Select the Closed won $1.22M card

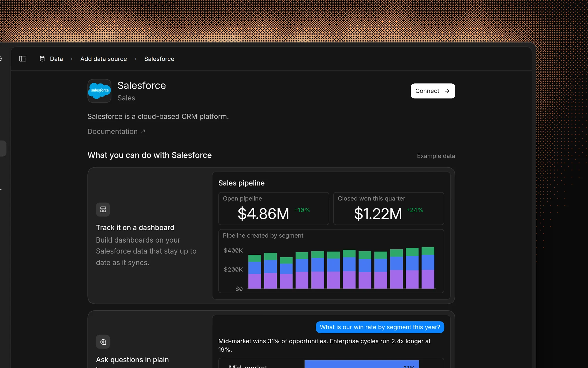[389, 209]
